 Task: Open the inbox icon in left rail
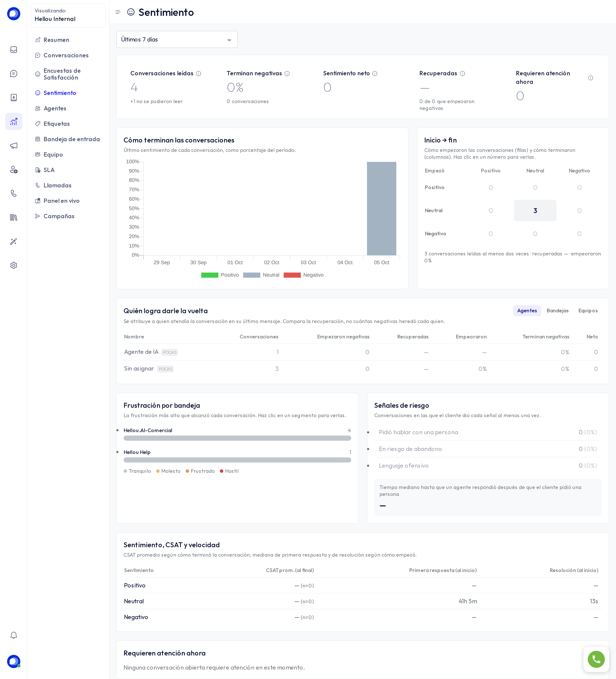pyautogui.click(x=13, y=49)
